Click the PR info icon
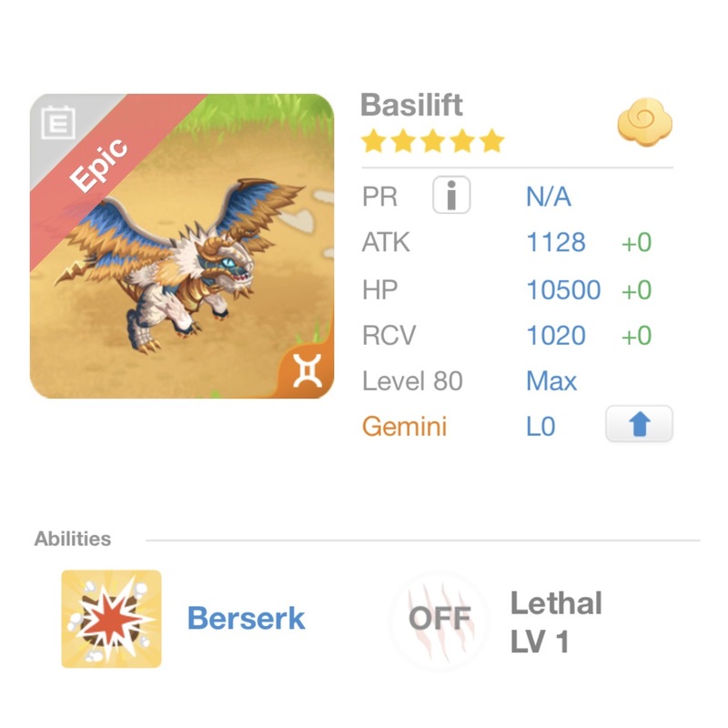The height and width of the screenshot is (728, 728). [451, 196]
